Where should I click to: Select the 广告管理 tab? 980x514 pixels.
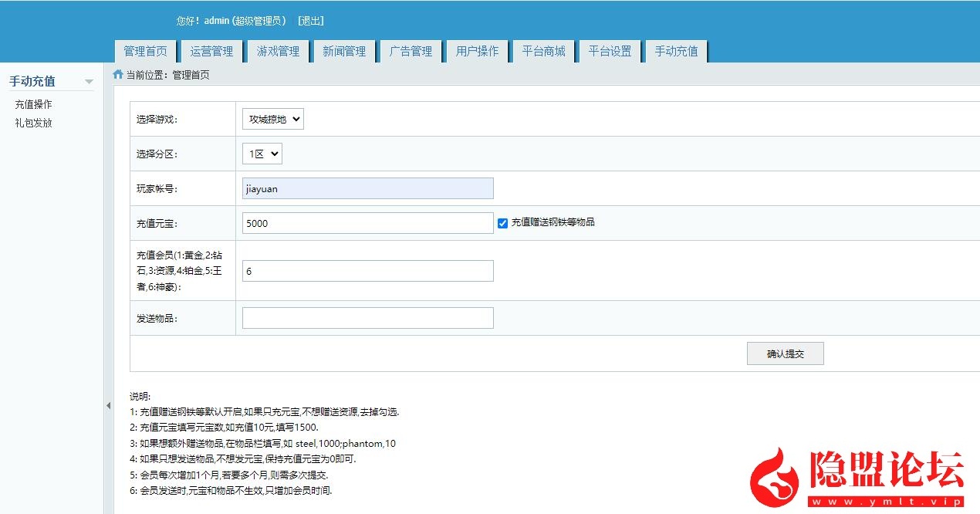click(411, 51)
